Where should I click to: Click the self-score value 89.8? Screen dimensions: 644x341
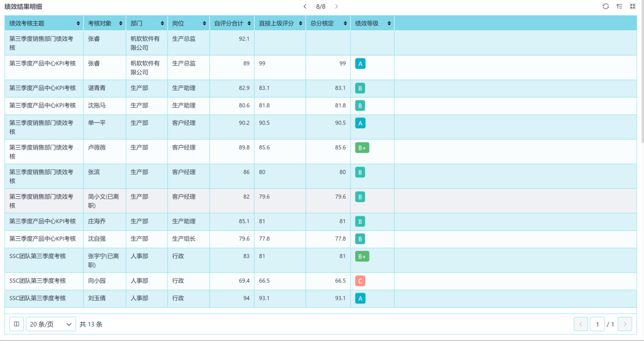pos(244,147)
